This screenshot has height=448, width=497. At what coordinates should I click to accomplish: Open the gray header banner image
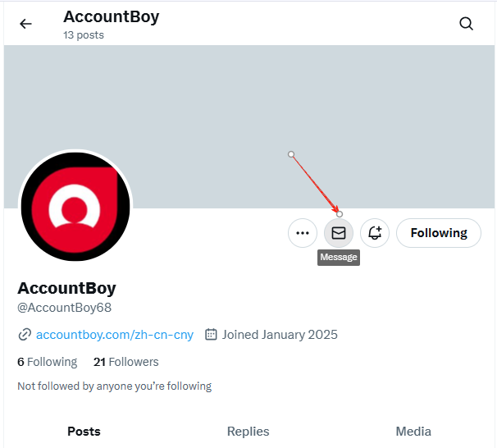click(x=249, y=126)
